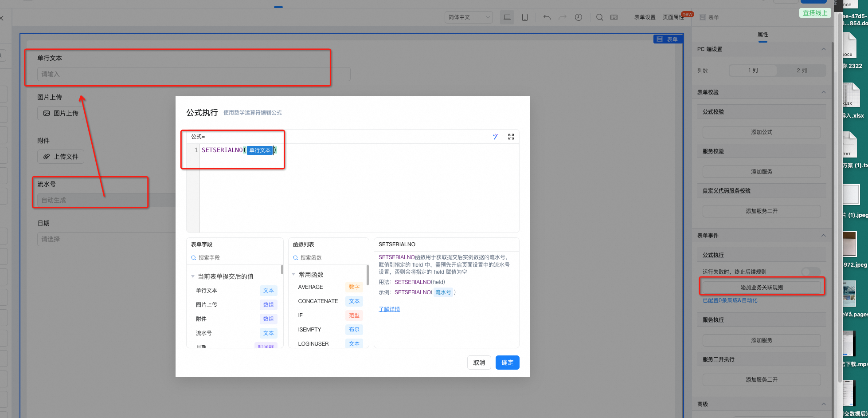Image resolution: width=868 pixels, height=418 pixels.
Task: Collapse the 表单事件 section
Action: (x=823, y=236)
